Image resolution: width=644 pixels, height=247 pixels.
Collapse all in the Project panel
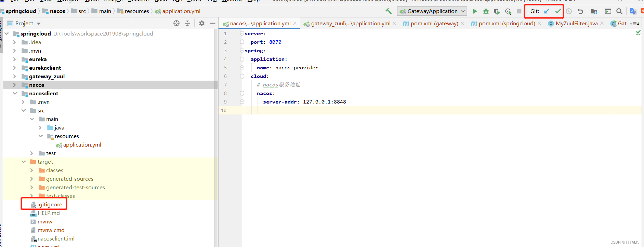coord(187,23)
